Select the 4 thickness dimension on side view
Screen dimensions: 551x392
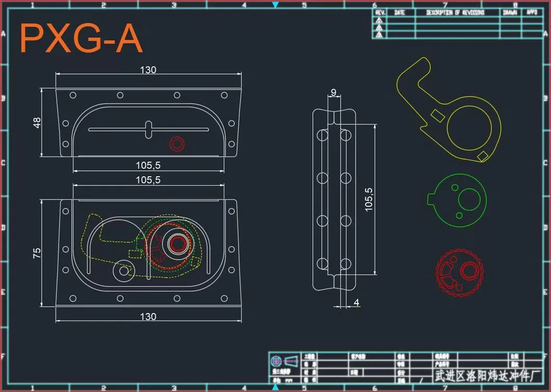pos(356,302)
